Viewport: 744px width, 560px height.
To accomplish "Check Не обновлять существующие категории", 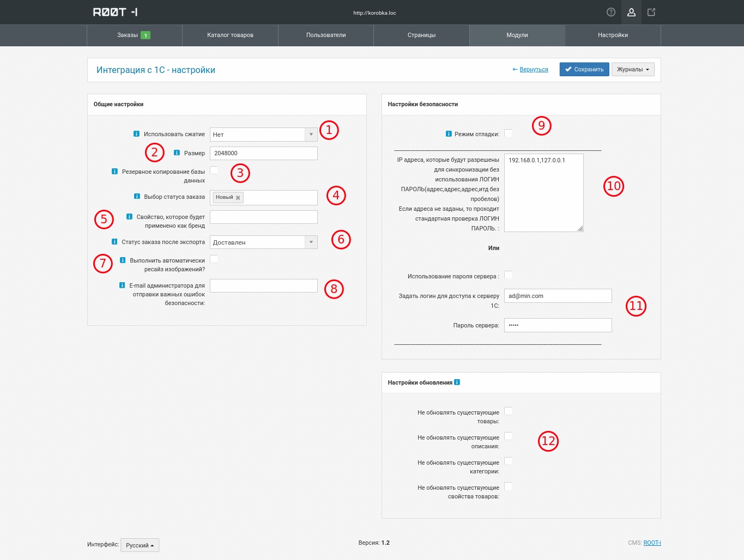I will (508, 461).
